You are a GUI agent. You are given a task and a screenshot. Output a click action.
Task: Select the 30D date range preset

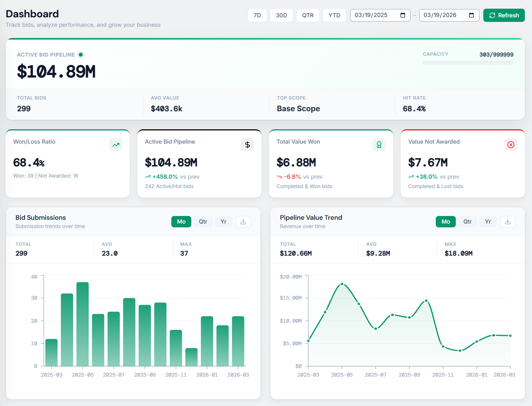pyautogui.click(x=281, y=15)
